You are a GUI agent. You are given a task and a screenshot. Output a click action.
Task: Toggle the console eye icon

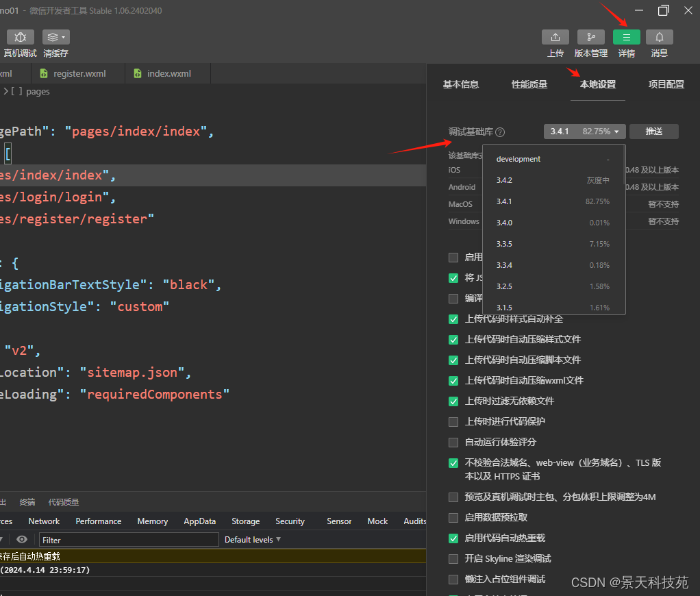[x=21, y=539]
